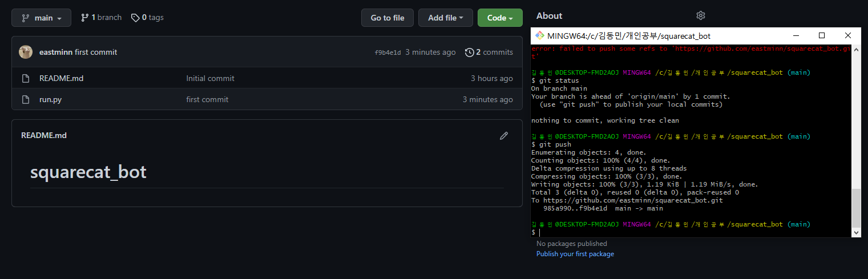Open the main branch selector dropdown
Viewport: 868px width, 279px height.
pyautogui.click(x=41, y=18)
